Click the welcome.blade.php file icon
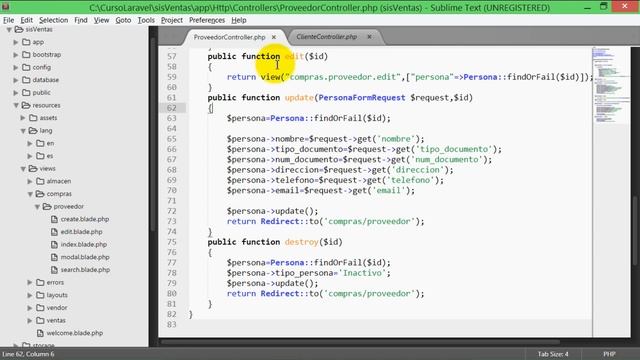Image resolution: width=640 pixels, height=360 pixels. coord(40,333)
